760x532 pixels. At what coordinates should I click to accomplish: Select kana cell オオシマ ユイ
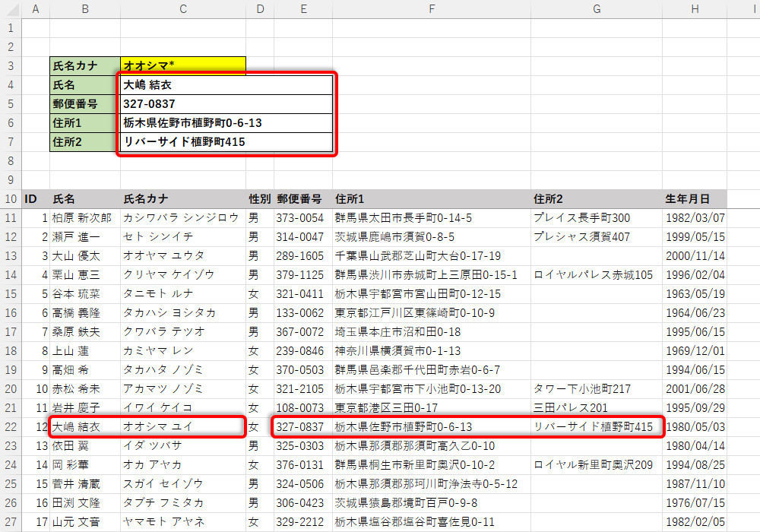(182, 427)
